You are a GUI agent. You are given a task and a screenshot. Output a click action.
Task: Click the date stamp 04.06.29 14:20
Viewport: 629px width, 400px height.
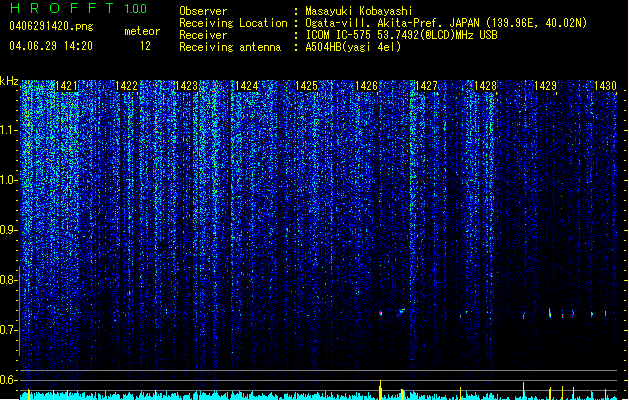51,46
